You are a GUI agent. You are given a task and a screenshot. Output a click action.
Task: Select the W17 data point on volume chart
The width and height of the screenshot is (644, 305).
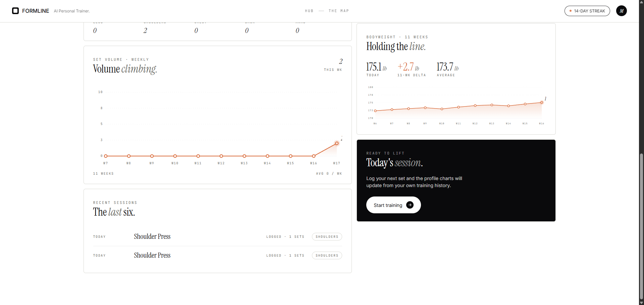pyautogui.click(x=337, y=143)
